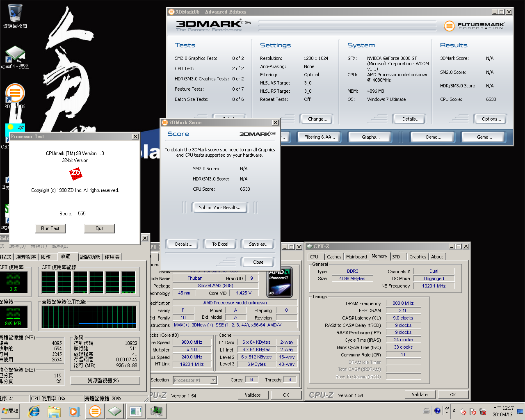Open the volume speaker tray icon
Screen dimensions: 525x420
coord(463,411)
